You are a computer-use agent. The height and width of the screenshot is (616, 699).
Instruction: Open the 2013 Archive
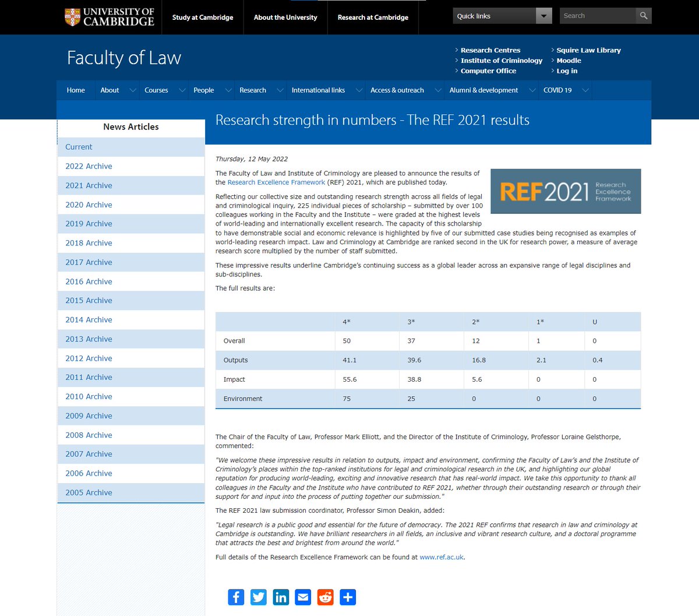click(131, 339)
